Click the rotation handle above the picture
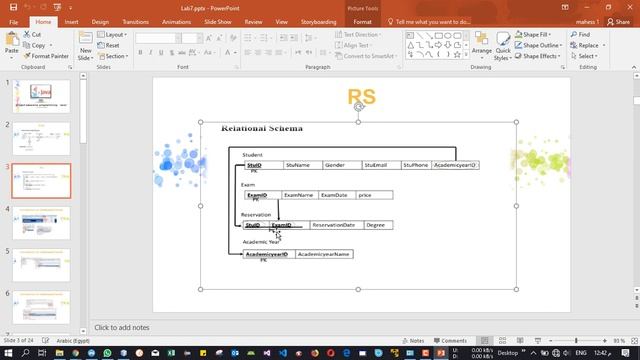Viewport: 640px width, 360px height. 358,107
